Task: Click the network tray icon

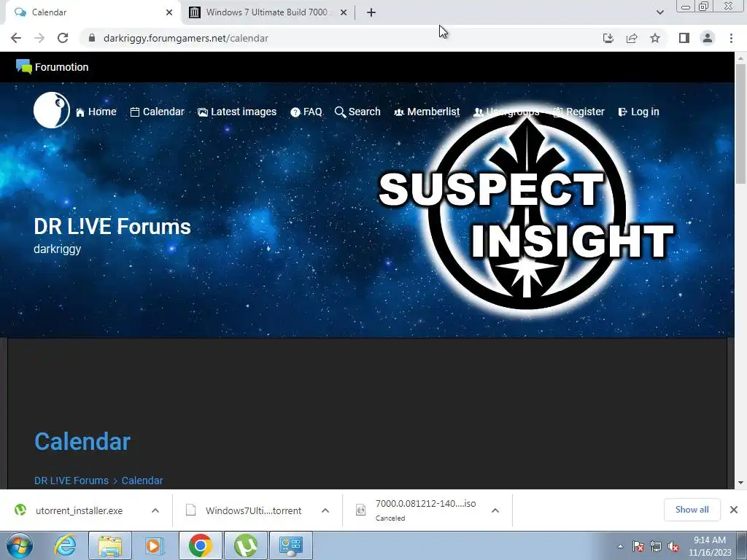Action: click(656, 546)
